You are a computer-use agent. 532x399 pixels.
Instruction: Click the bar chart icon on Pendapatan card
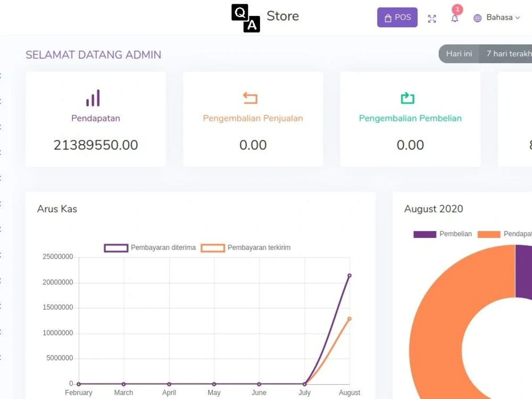(x=94, y=97)
